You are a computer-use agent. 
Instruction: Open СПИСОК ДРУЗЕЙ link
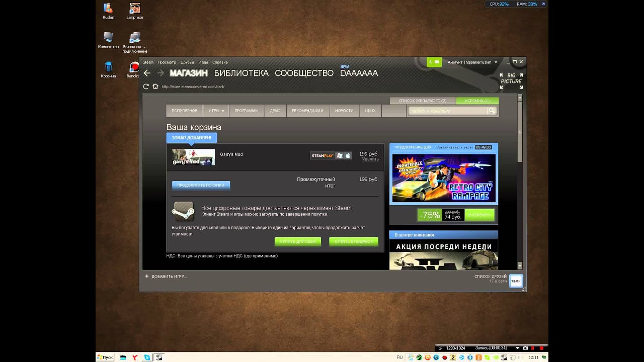tap(491, 277)
